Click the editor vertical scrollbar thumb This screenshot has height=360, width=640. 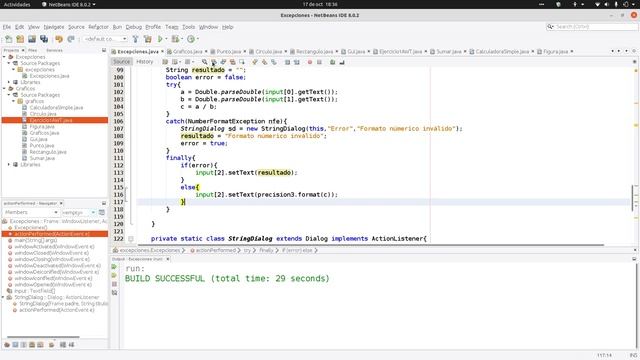point(633,198)
